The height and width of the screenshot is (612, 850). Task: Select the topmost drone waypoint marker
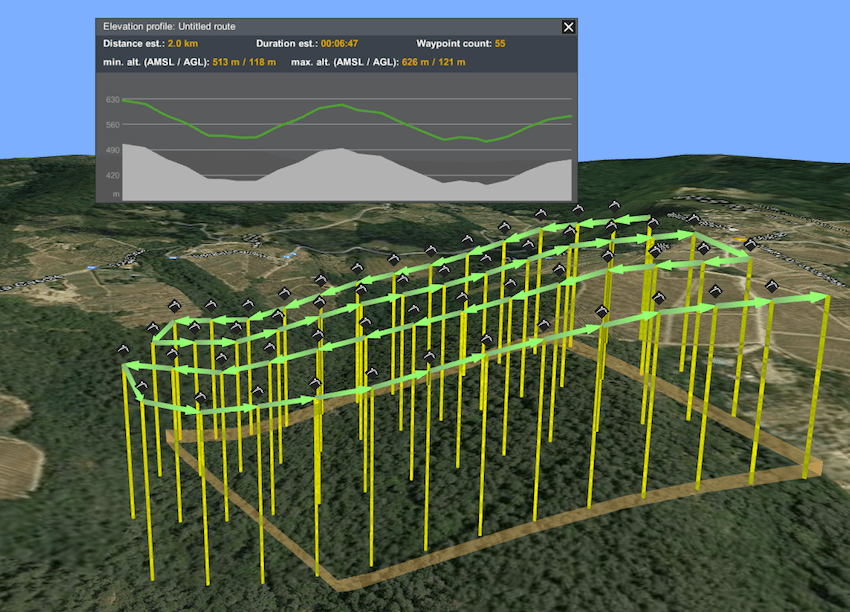click(614, 206)
